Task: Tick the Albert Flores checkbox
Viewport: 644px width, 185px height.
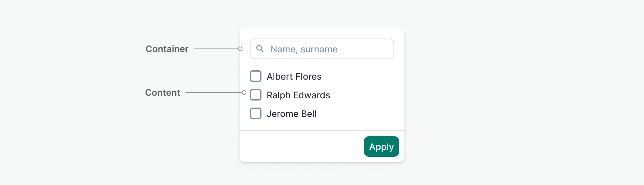Action: pos(256,76)
